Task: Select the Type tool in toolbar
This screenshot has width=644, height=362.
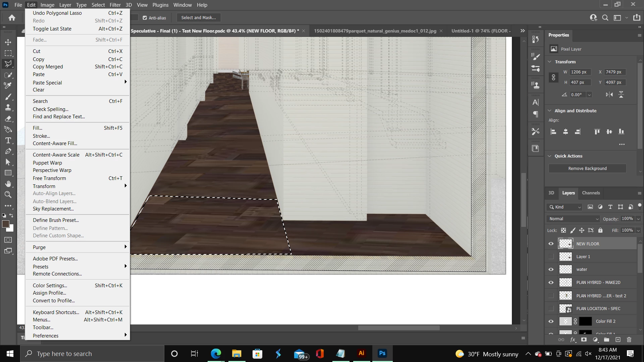Action: pyautogui.click(x=8, y=140)
